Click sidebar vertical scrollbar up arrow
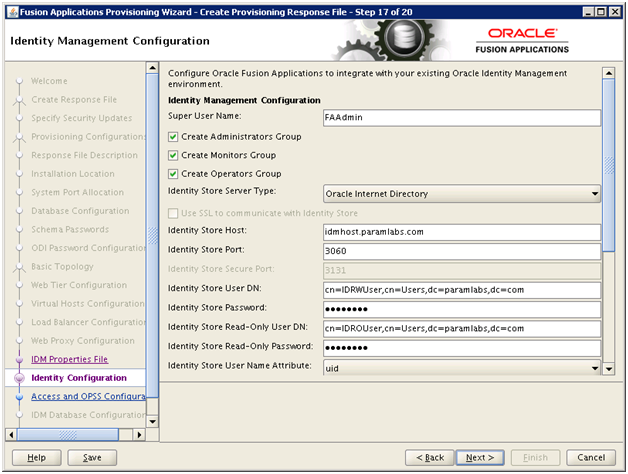The height and width of the screenshot is (474, 628). (153, 68)
